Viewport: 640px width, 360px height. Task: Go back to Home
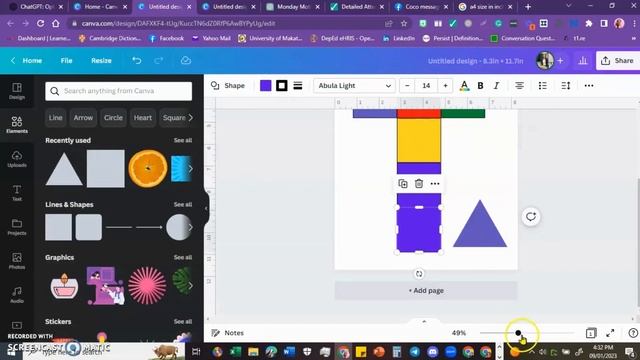[27, 60]
